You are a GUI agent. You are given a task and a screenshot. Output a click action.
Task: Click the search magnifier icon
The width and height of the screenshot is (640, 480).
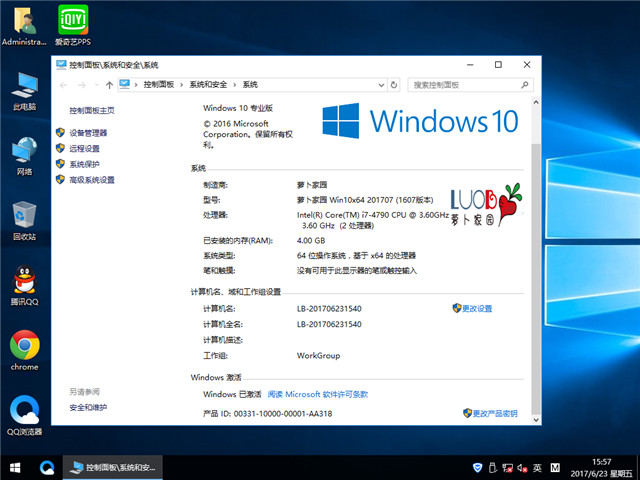(525, 84)
